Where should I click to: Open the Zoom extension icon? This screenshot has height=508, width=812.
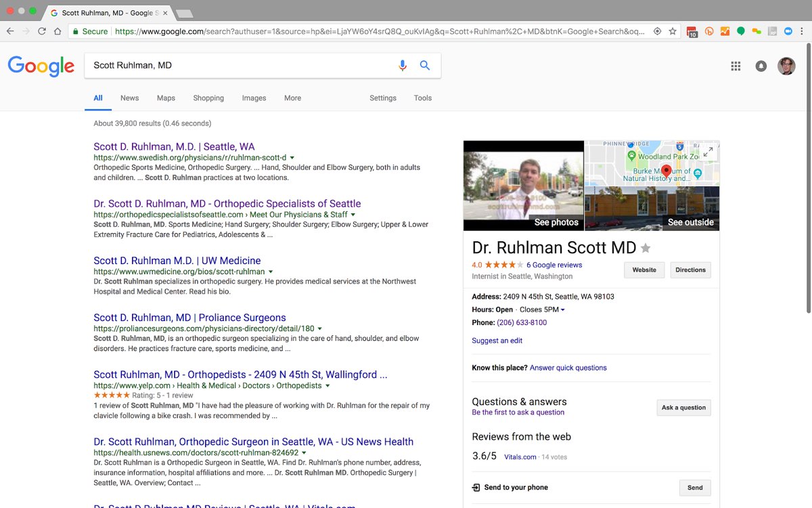click(788, 31)
